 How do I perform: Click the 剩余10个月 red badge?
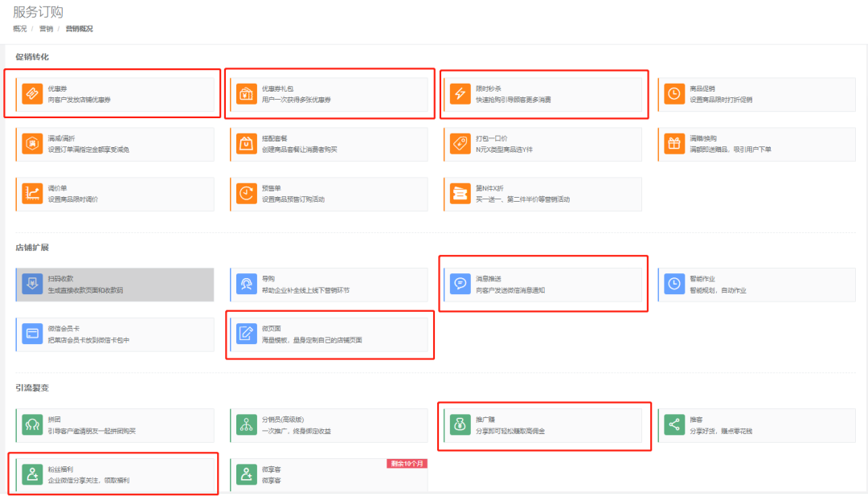[407, 463]
